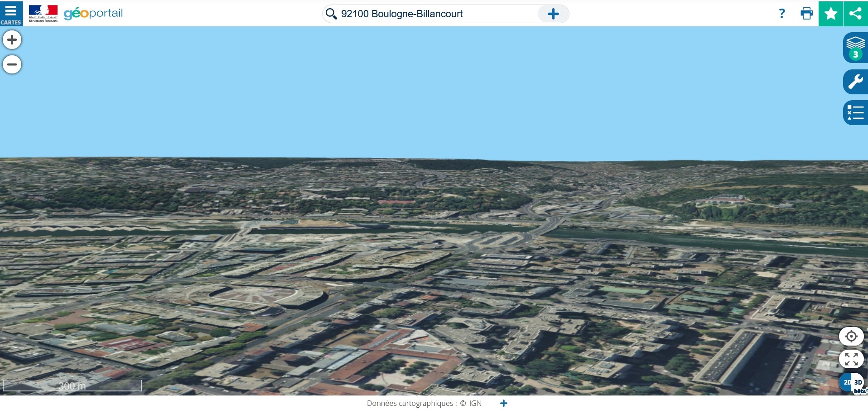Click the search magnifier icon
868x410 pixels.
click(x=331, y=14)
